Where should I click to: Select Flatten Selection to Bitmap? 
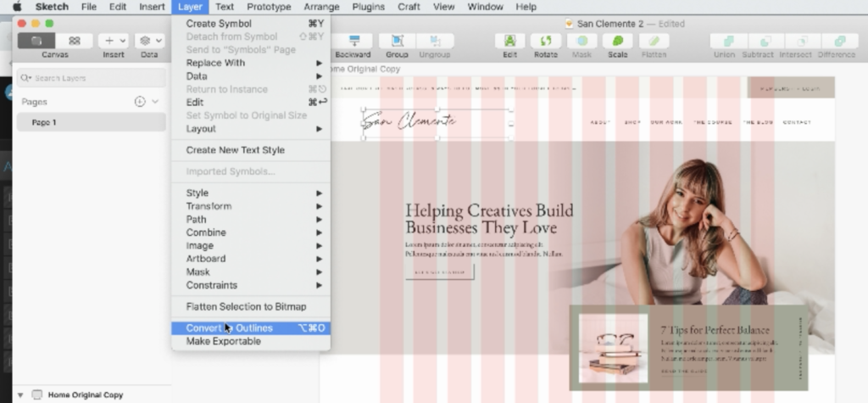coord(246,306)
